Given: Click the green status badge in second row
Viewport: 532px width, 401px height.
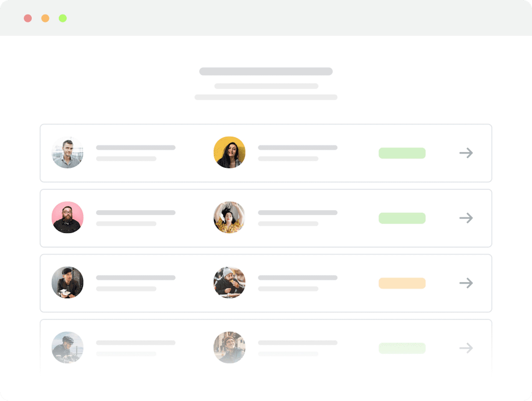Looking at the screenshot, I should point(402,218).
